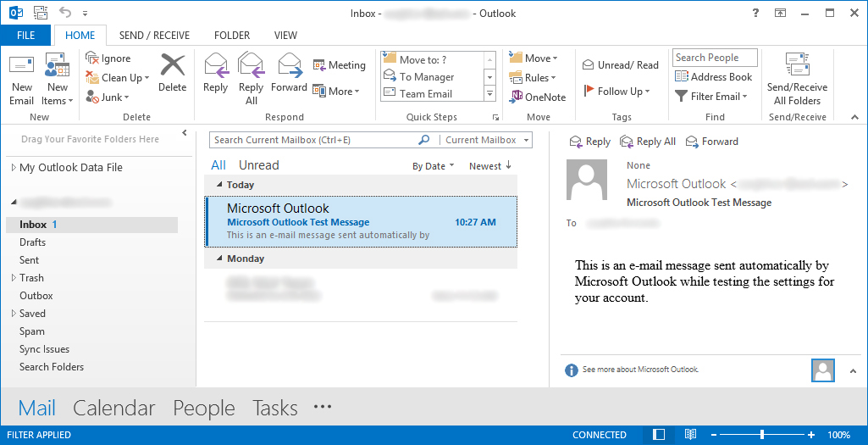Open the New Items menu

[x=58, y=81]
